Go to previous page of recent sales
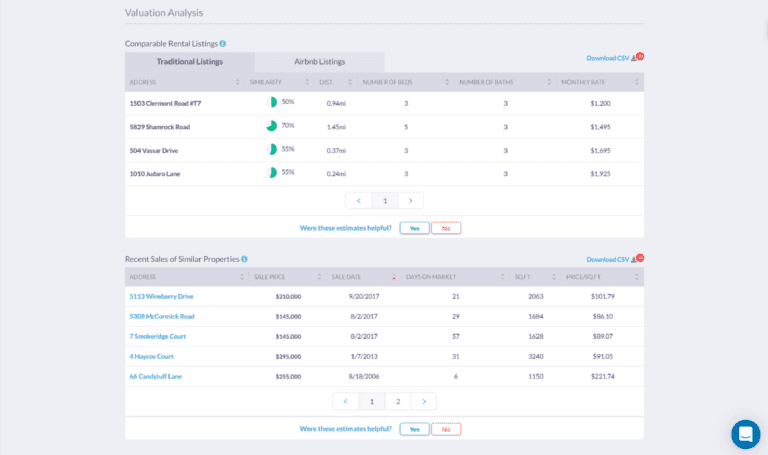This screenshot has width=768, height=455. coord(345,401)
